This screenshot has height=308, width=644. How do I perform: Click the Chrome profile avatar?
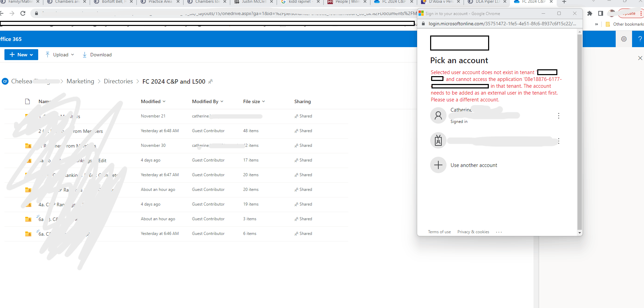612,13
